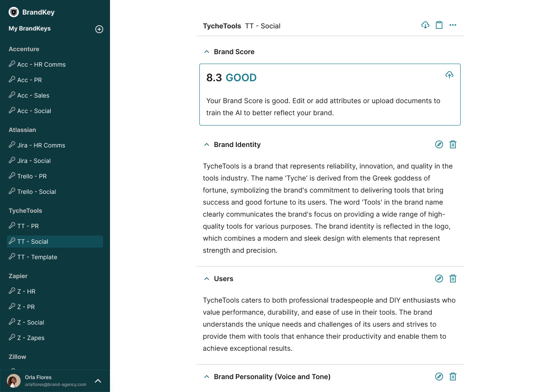Copy BrandKey with the clipboard icon

coord(439,25)
